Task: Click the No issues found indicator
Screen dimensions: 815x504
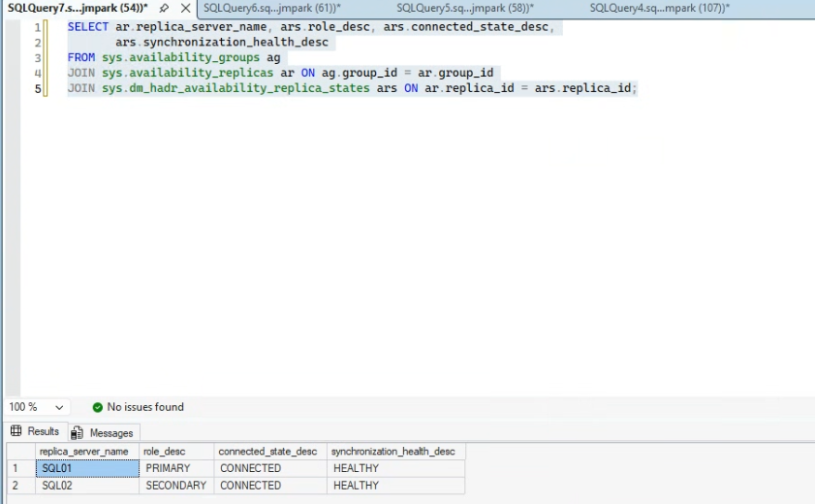Action: point(139,407)
